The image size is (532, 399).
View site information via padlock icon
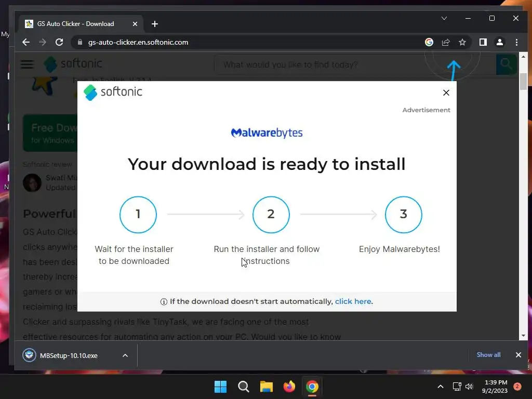tap(79, 42)
